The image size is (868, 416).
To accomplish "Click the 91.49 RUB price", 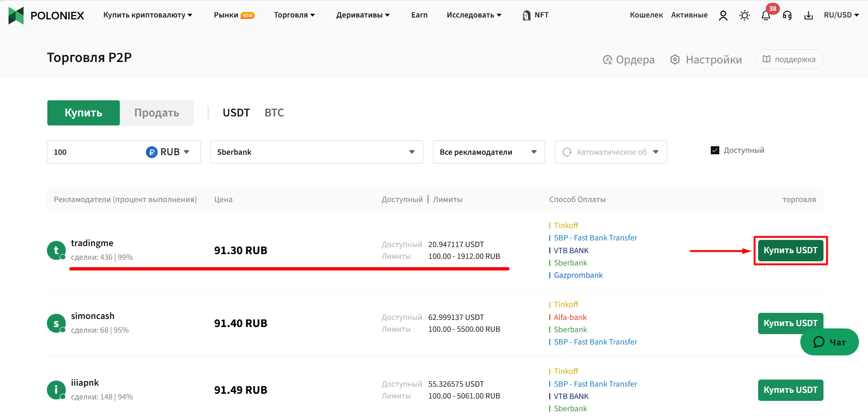I will (x=241, y=390).
